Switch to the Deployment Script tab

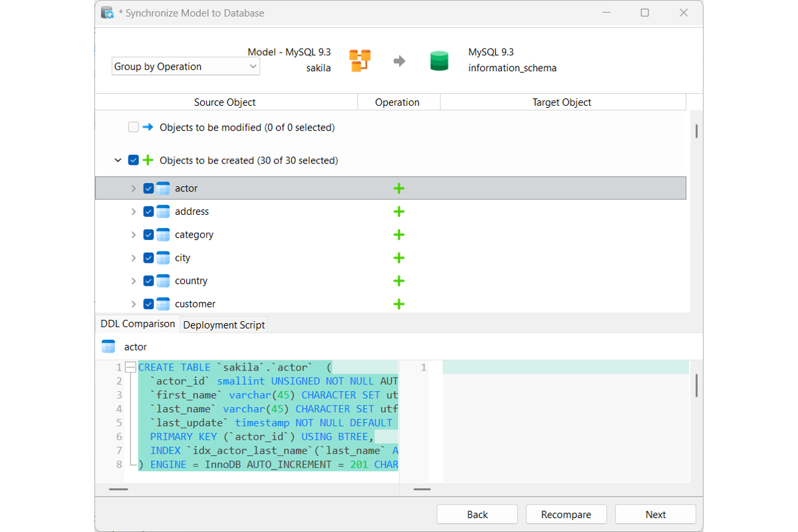coord(224,325)
